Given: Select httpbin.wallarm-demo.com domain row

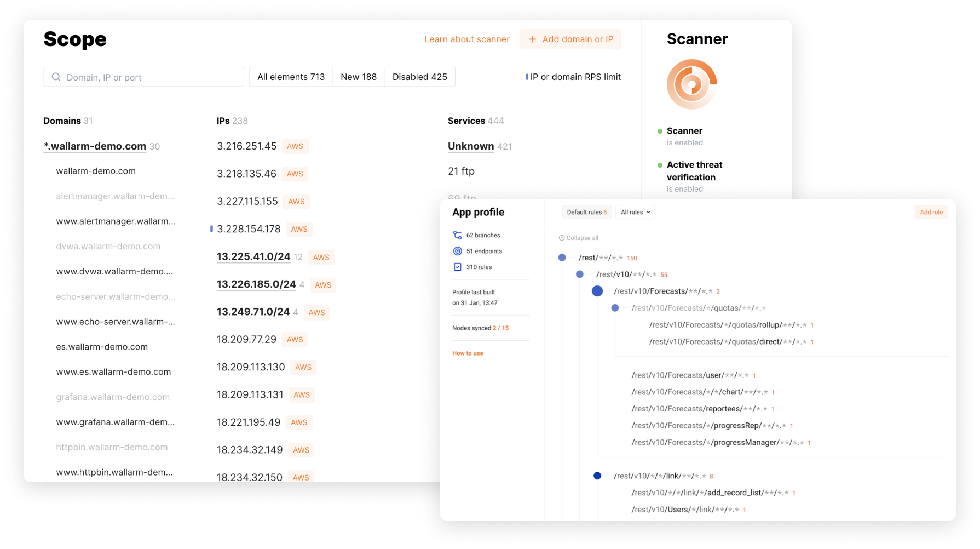Looking at the screenshot, I should click(x=112, y=447).
